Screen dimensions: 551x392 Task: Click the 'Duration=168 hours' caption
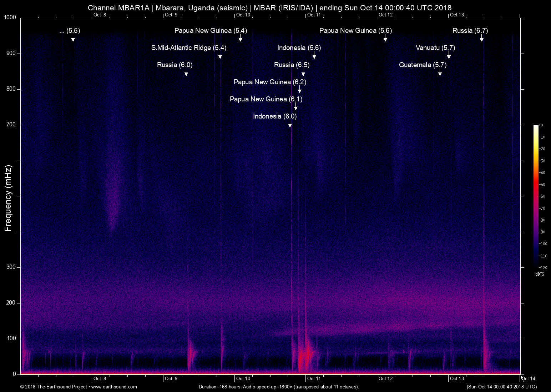pos(279,387)
